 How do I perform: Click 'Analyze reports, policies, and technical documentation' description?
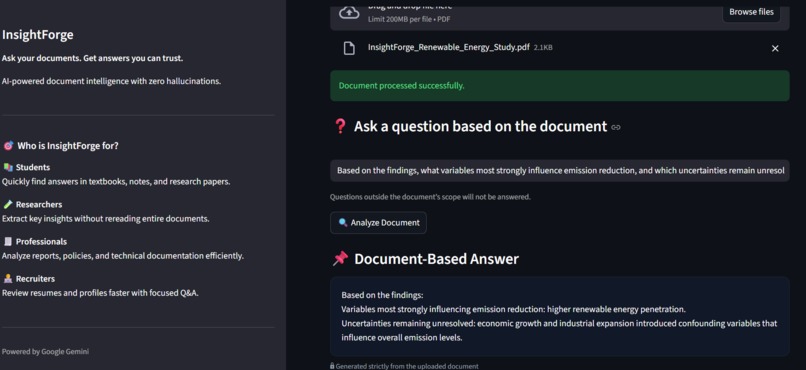pyautogui.click(x=123, y=256)
